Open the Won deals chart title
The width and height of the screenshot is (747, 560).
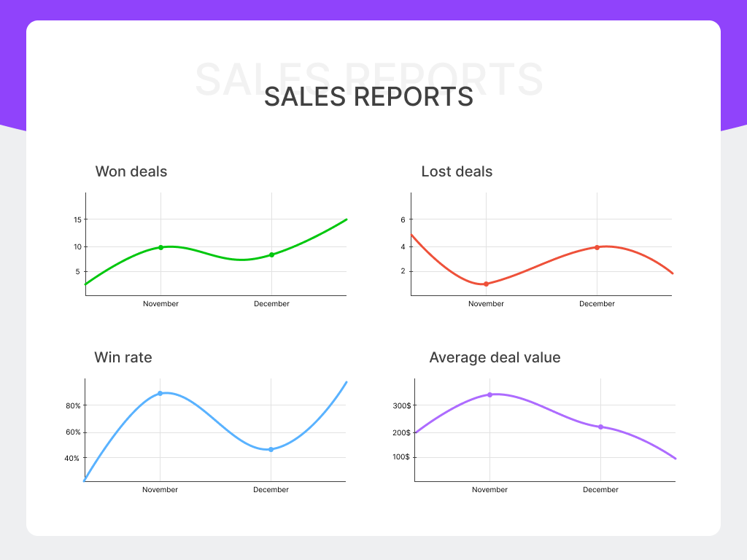131,171
